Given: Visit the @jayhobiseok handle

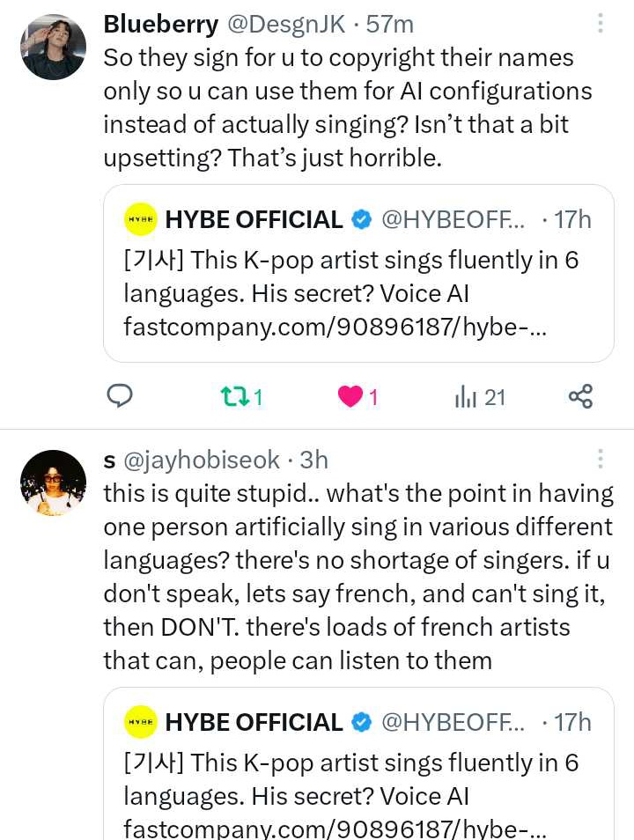Looking at the screenshot, I should (x=201, y=460).
